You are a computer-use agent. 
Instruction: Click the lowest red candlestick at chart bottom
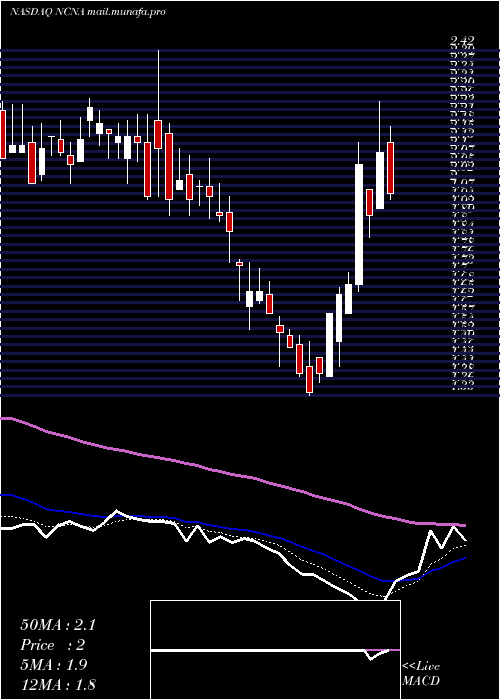coord(309,379)
